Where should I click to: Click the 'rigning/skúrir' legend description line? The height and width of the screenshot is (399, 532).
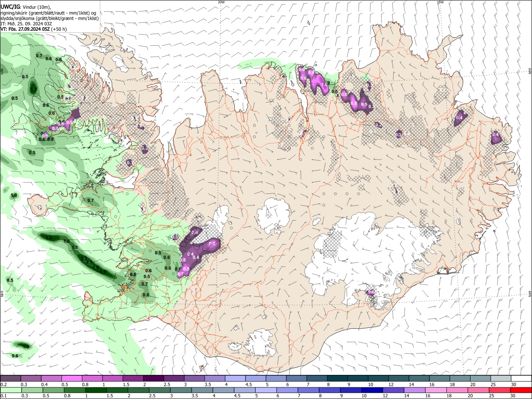click(48, 12)
